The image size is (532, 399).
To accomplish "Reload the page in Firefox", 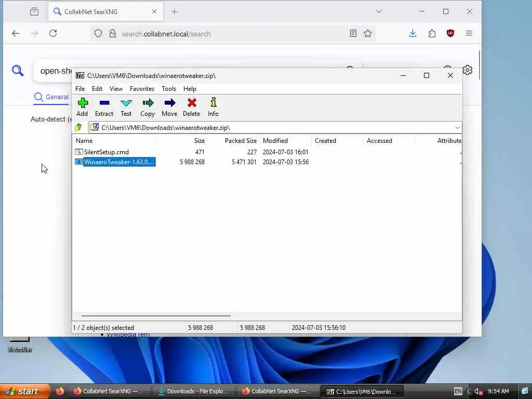I will point(53,33).
